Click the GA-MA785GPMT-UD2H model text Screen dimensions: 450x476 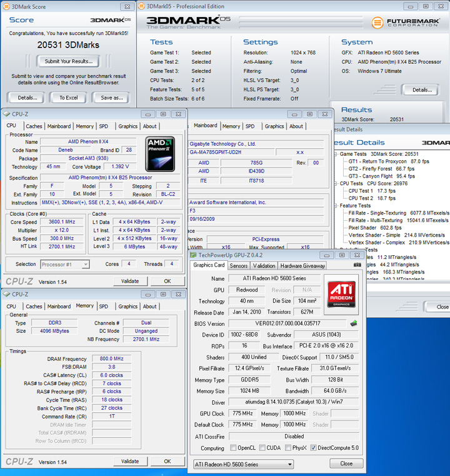click(x=215, y=152)
